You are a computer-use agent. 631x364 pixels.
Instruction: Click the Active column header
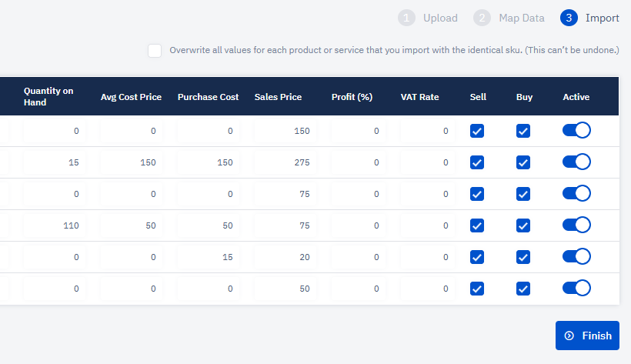pos(576,97)
